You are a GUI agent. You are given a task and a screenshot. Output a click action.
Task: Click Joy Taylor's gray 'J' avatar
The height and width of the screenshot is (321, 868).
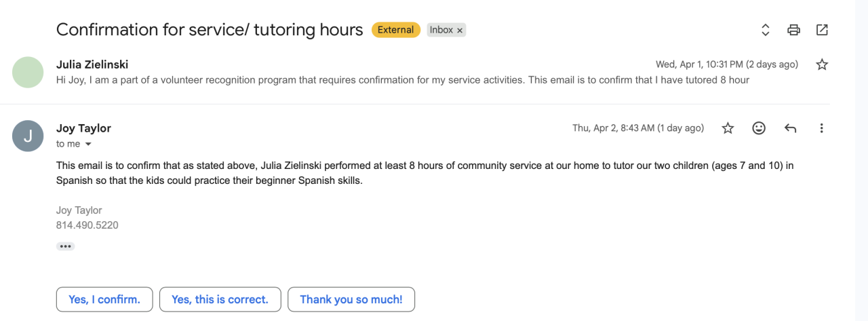[28, 136]
